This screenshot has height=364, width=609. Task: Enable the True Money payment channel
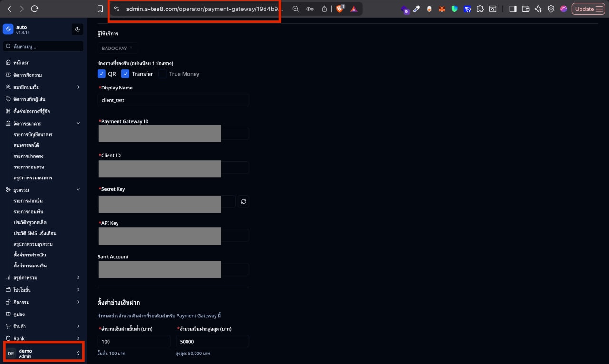click(x=162, y=74)
